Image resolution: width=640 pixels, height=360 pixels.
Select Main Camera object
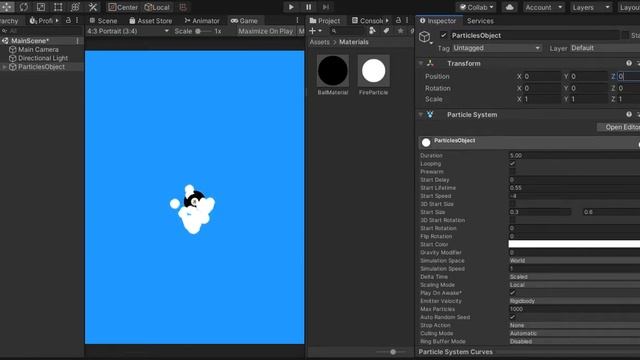click(38, 49)
